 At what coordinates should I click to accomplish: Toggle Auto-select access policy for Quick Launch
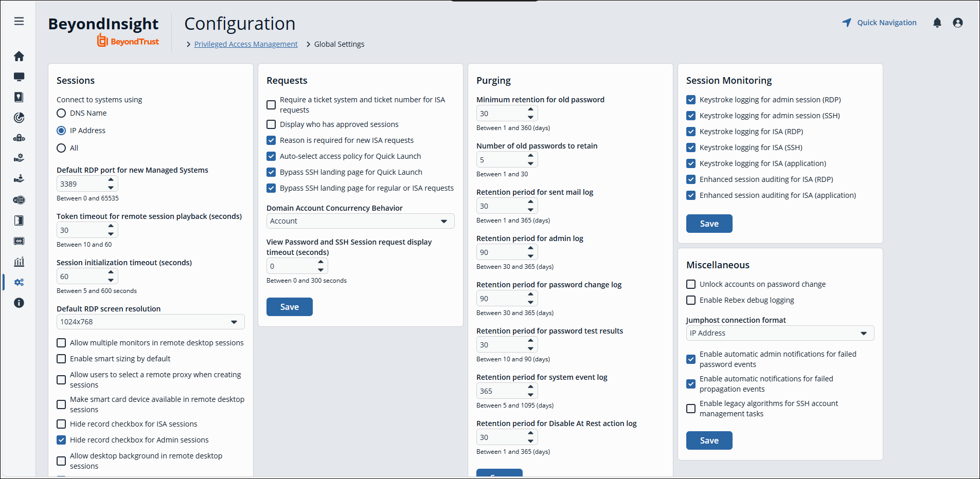click(x=271, y=156)
